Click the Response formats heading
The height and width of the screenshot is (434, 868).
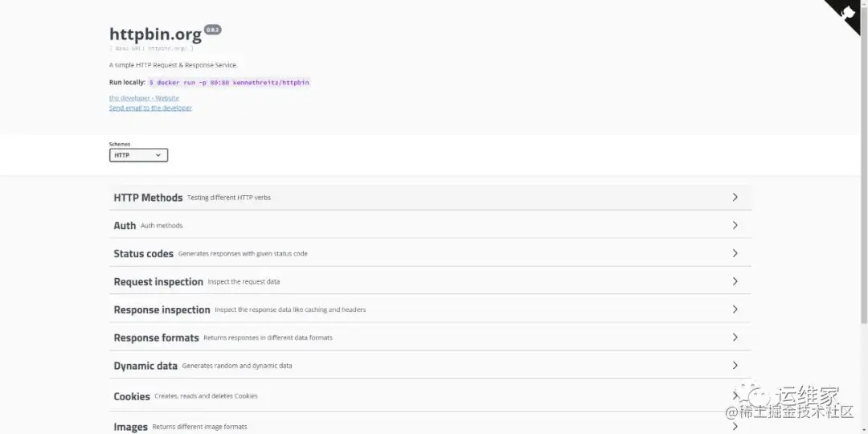click(156, 338)
